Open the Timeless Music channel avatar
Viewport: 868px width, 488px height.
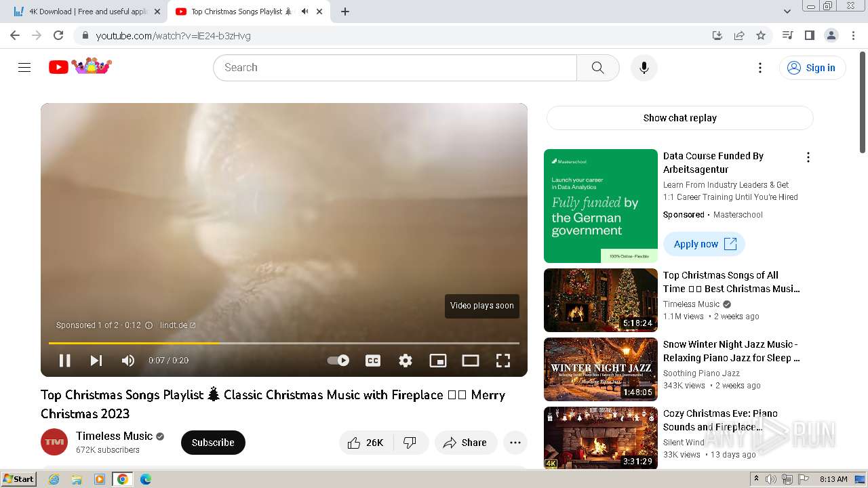[x=54, y=442]
